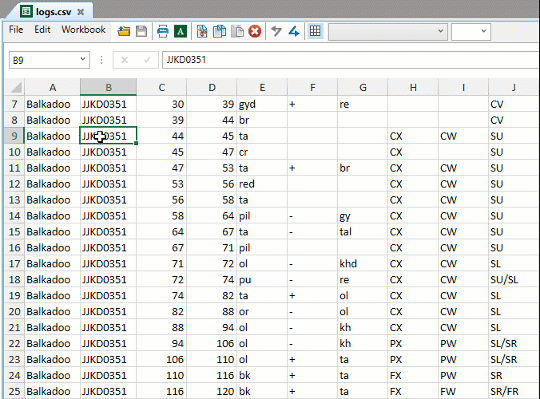Open the small size dropdown in toolbar

471,32
